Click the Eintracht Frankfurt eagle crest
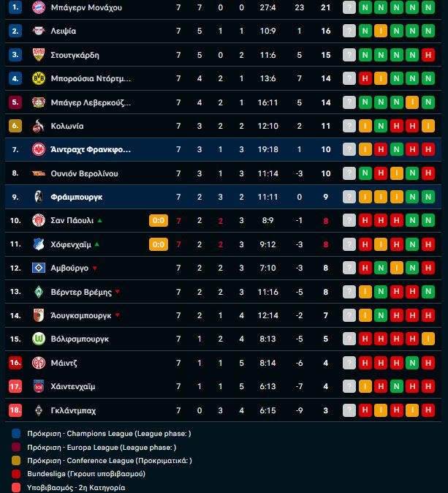 pyautogui.click(x=39, y=150)
